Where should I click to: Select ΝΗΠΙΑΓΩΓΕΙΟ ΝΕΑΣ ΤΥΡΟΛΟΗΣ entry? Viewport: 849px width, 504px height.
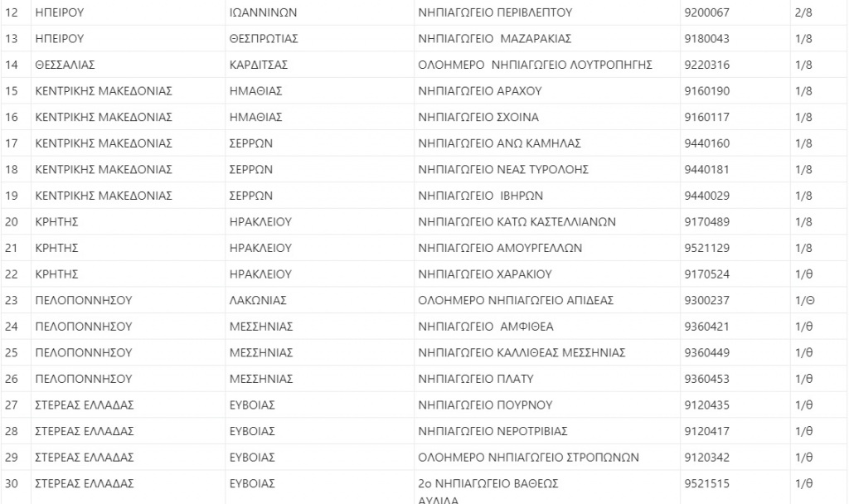[503, 169]
